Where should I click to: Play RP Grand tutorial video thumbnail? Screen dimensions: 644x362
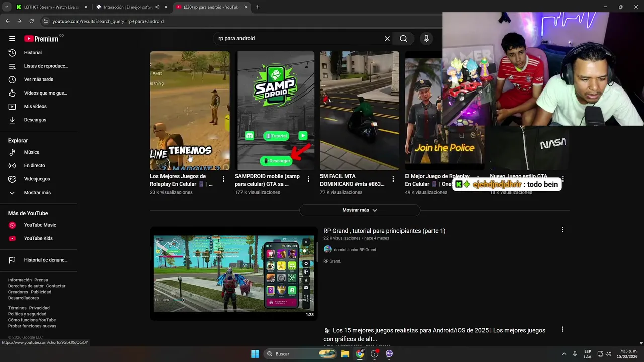pyautogui.click(x=234, y=274)
